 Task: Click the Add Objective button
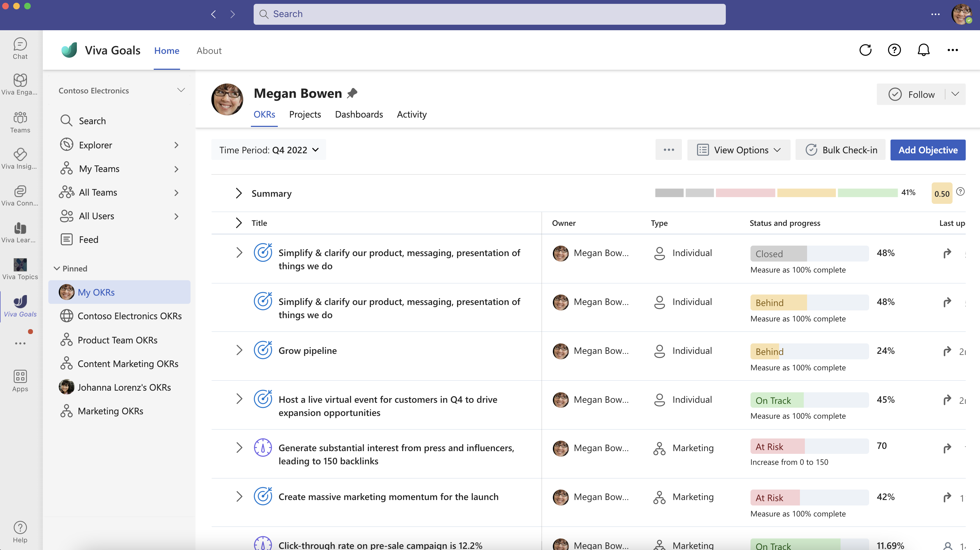(928, 149)
